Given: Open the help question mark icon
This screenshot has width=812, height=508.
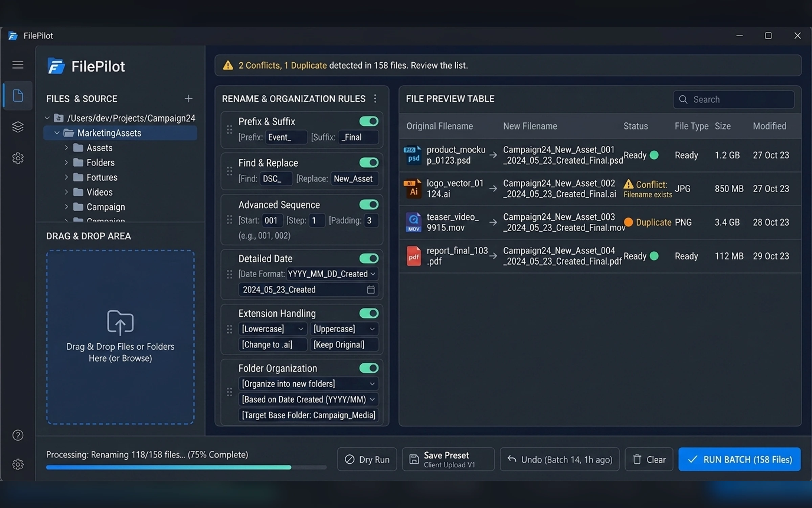Looking at the screenshot, I should [x=18, y=435].
